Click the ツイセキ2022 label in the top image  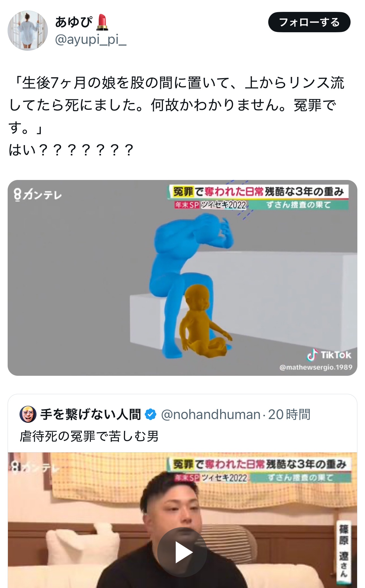tap(224, 205)
